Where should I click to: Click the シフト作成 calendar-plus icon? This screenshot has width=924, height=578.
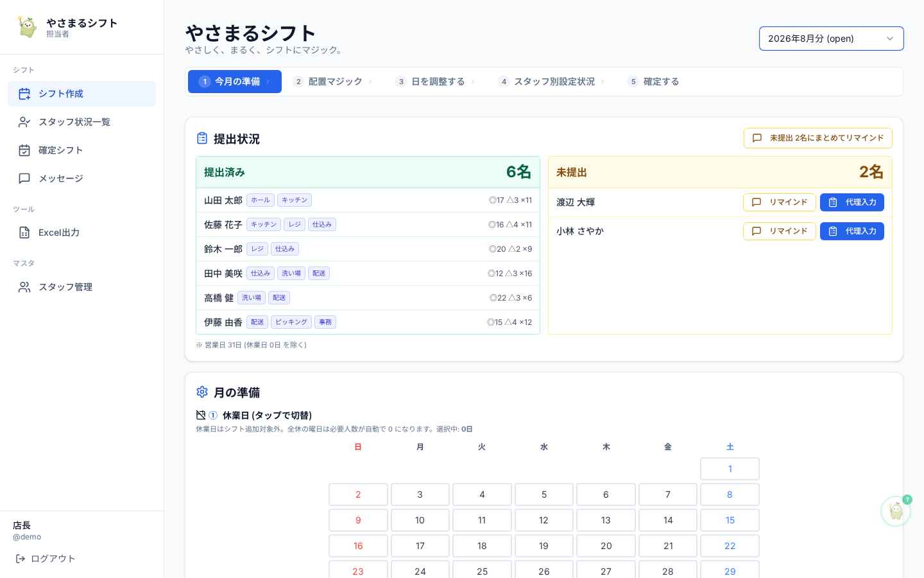pyautogui.click(x=24, y=94)
